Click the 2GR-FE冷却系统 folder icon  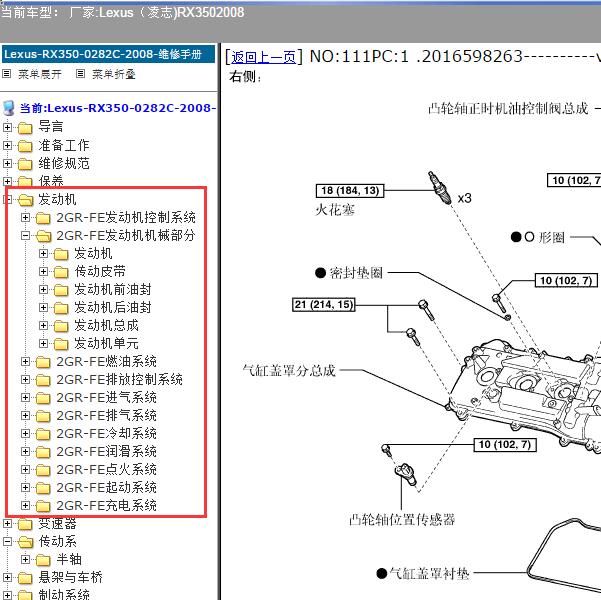pyautogui.click(x=43, y=434)
